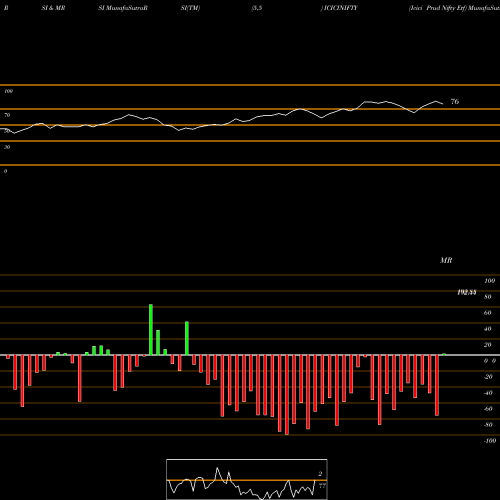
Task: Click the '(Icici Prud Nifty Etf)' title text
Action: (438, 8)
